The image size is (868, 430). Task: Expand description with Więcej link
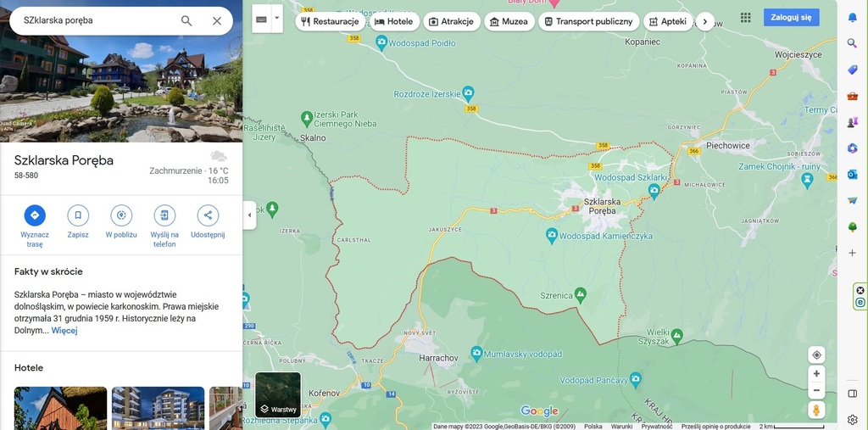(x=64, y=330)
